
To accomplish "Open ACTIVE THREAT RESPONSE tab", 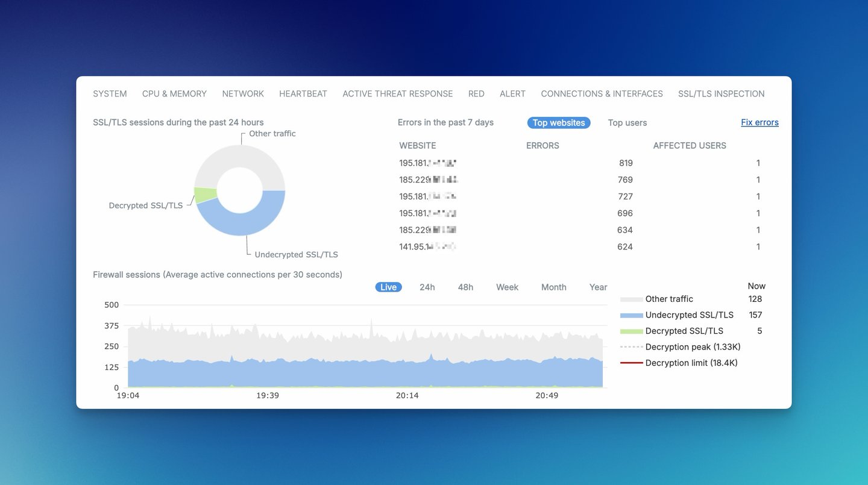I will pyautogui.click(x=398, y=94).
